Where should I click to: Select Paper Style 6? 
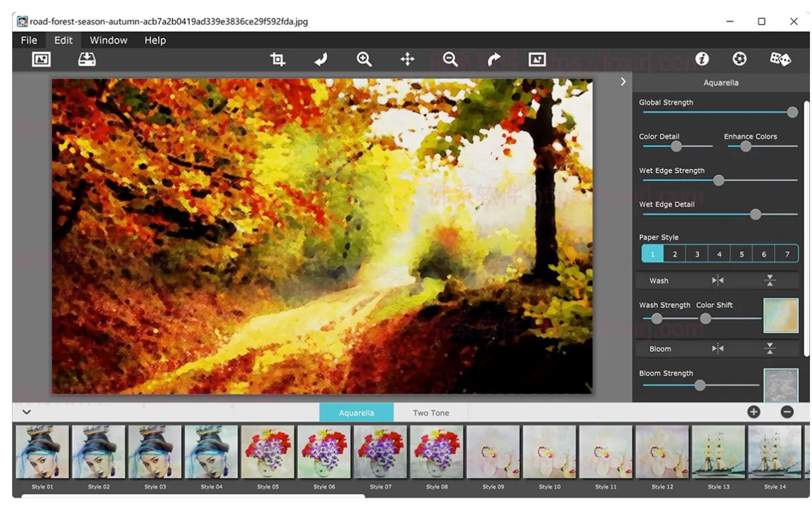click(x=763, y=254)
